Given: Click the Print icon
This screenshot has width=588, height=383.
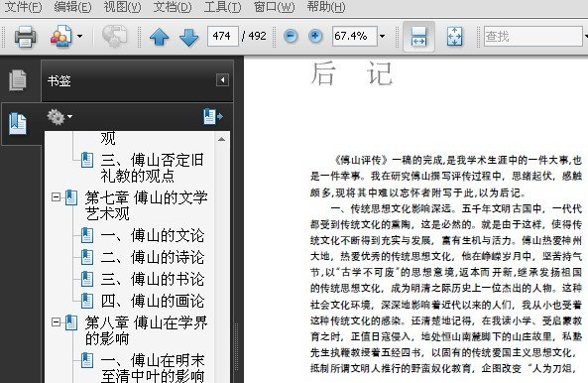Looking at the screenshot, I should (25, 37).
